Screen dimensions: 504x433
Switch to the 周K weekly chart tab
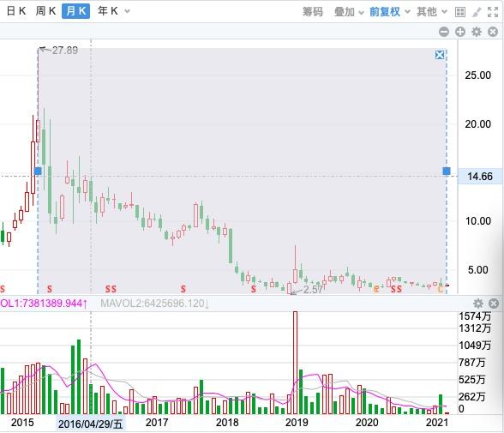point(46,11)
